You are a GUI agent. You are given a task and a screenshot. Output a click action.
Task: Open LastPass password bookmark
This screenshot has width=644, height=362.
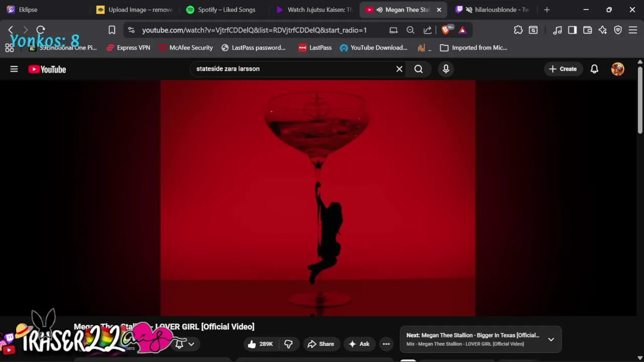point(254,48)
